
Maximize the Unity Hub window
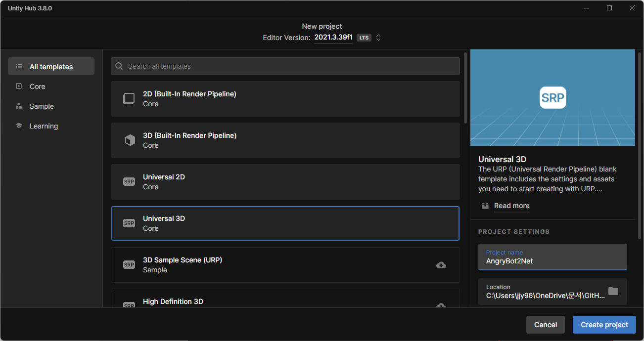[x=609, y=8]
